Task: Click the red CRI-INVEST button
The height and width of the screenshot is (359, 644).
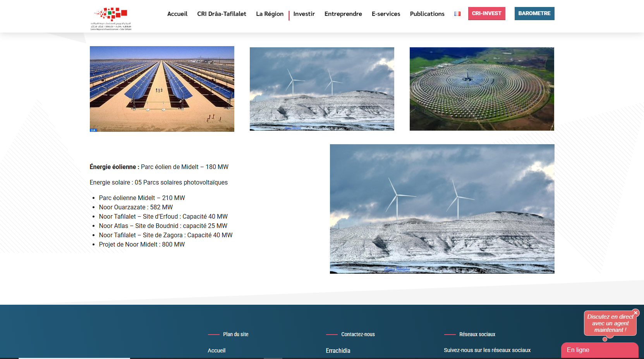Action: point(486,14)
